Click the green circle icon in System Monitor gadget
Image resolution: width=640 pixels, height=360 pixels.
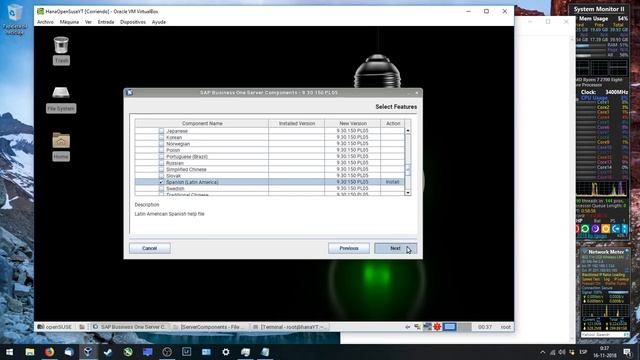point(585,229)
